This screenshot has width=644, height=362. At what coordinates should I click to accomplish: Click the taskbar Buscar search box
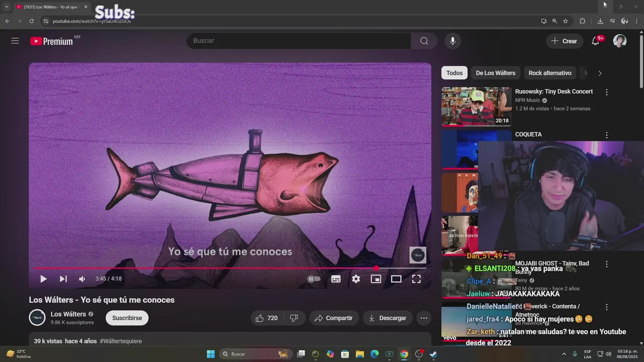[257, 354]
